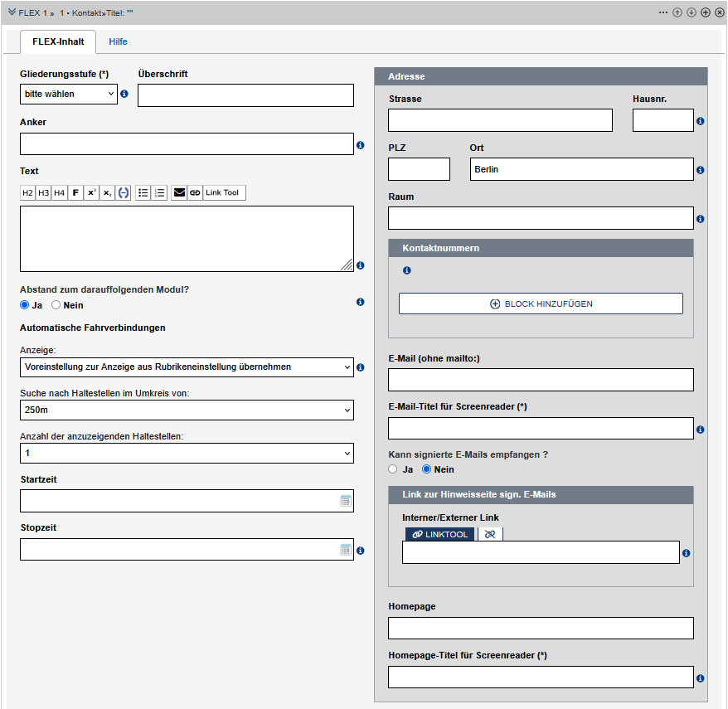Click the unlink icon next to LINKTOOL
The image size is (728, 709).
(x=489, y=535)
